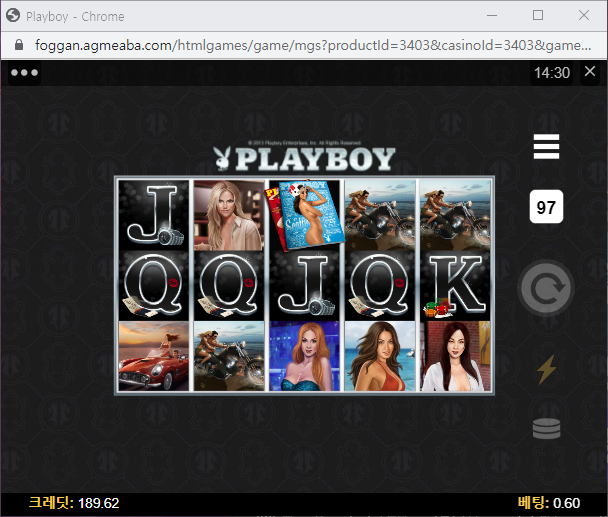Click the K symbol with poker chips
Viewport: 608px width, 517px height.
click(x=455, y=285)
